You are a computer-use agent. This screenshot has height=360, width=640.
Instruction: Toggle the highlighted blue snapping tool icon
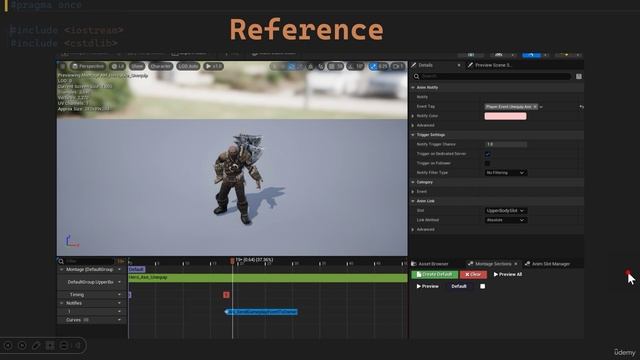point(292,66)
